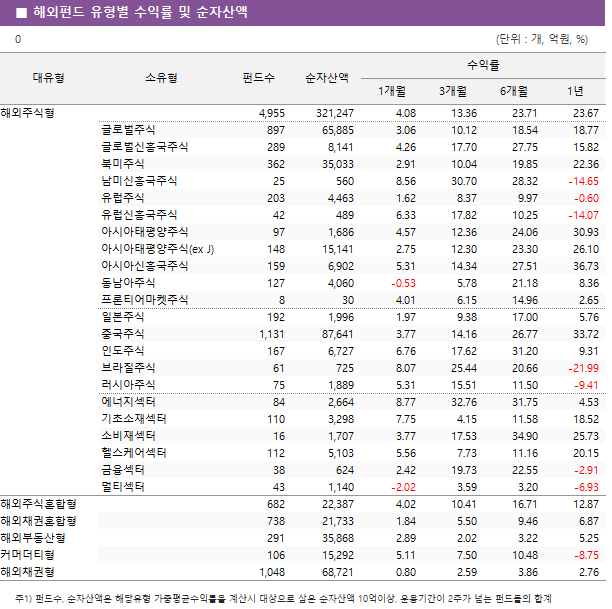Screen dimensions: 612x609
Task: Click 해외채권형 fund count 1,048
Action: (x=272, y=572)
